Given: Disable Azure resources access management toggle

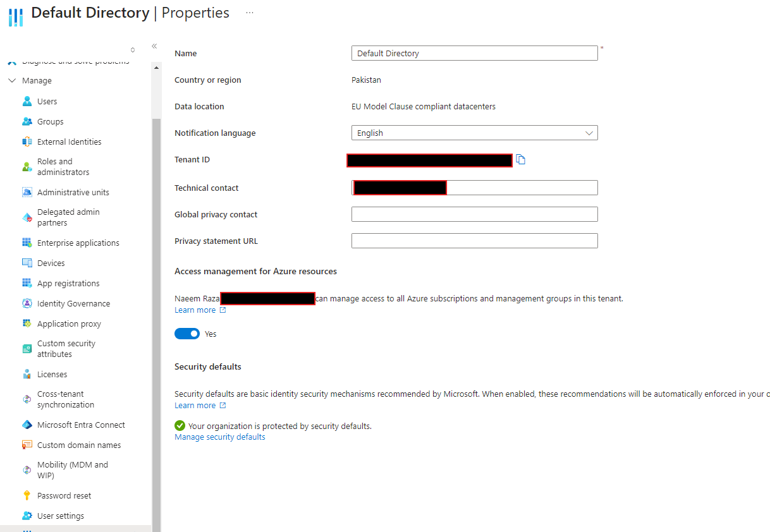Looking at the screenshot, I should click(x=187, y=333).
